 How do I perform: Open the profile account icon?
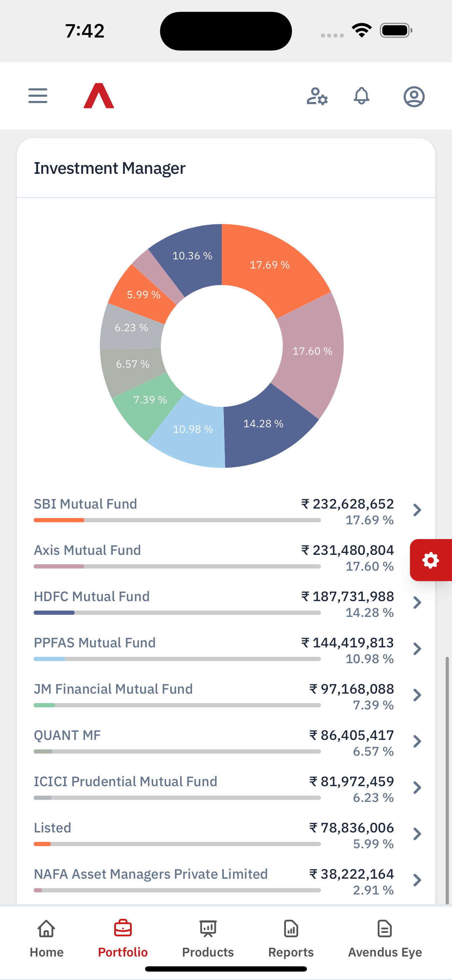(414, 97)
